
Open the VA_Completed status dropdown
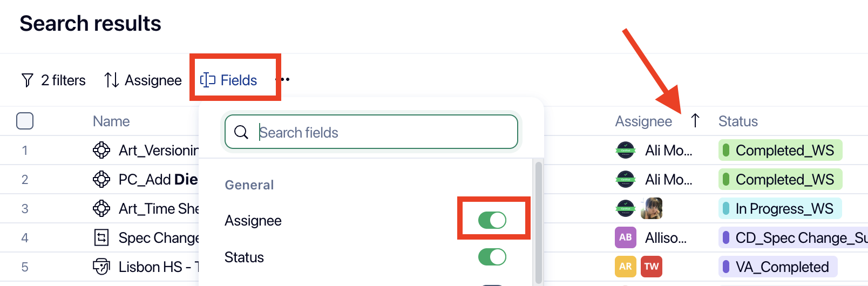777,267
